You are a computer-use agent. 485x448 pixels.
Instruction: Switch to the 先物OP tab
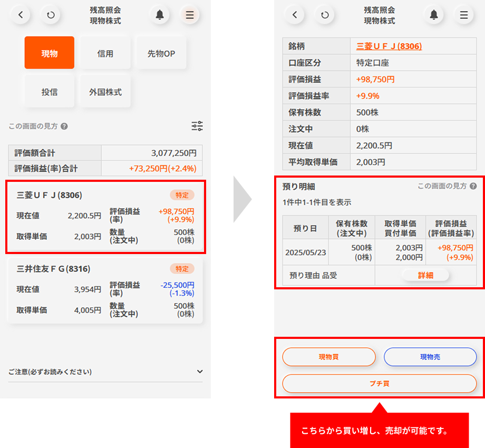[161, 53]
